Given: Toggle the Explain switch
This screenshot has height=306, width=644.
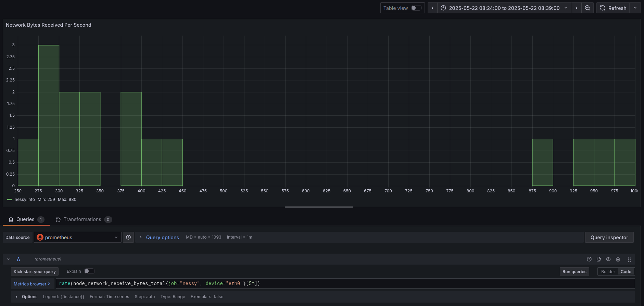Looking at the screenshot, I should click(x=89, y=271).
